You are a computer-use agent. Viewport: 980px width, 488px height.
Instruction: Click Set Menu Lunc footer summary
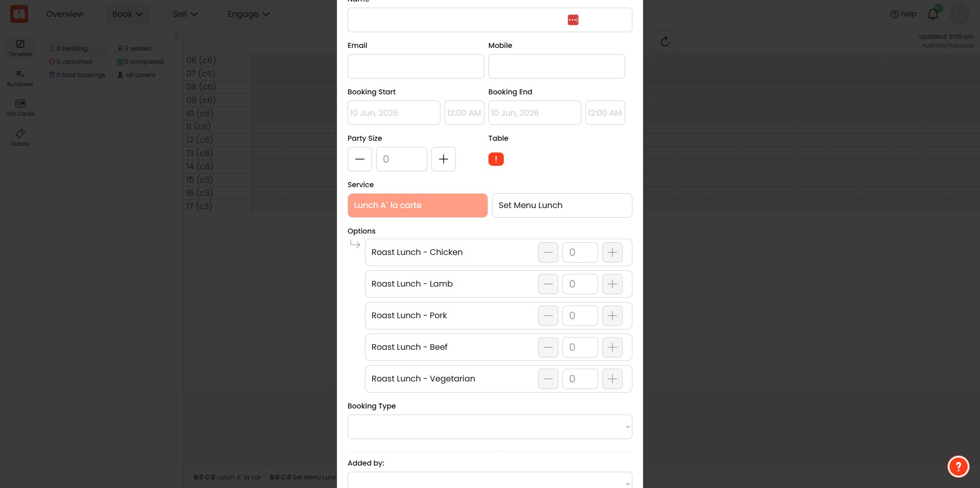tap(303, 477)
